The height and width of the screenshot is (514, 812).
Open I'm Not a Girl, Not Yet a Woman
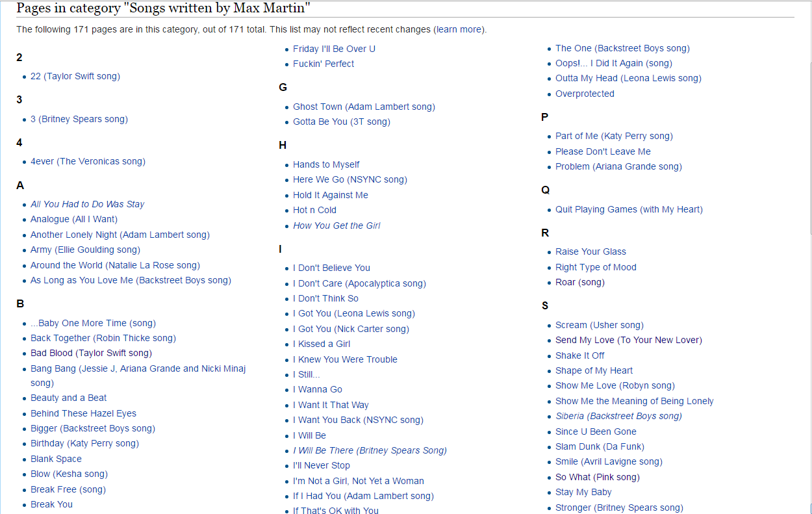click(x=359, y=481)
